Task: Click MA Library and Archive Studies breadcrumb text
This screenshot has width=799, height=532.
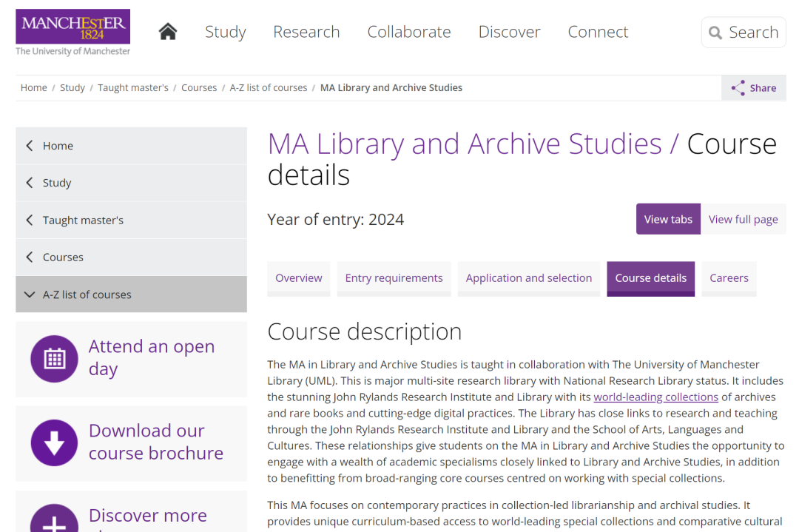Action: click(x=391, y=87)
